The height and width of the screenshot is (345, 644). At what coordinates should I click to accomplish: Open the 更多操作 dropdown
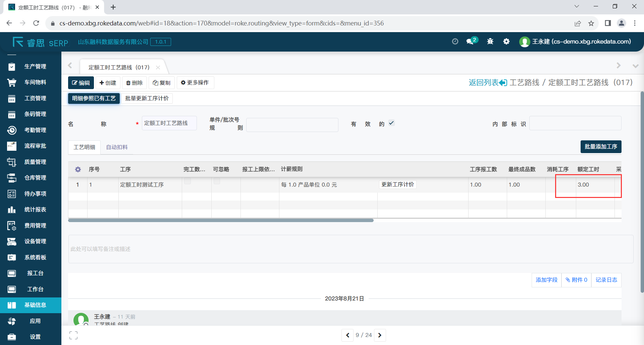tap(195, 83)
